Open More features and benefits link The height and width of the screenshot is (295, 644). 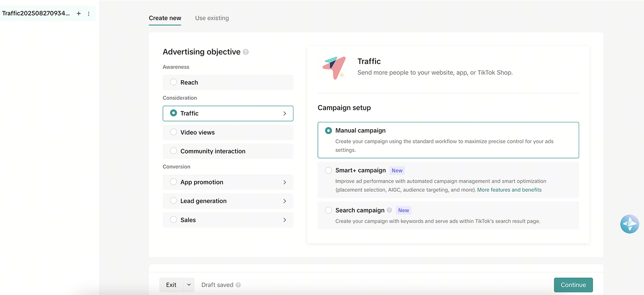coord(509,190)
